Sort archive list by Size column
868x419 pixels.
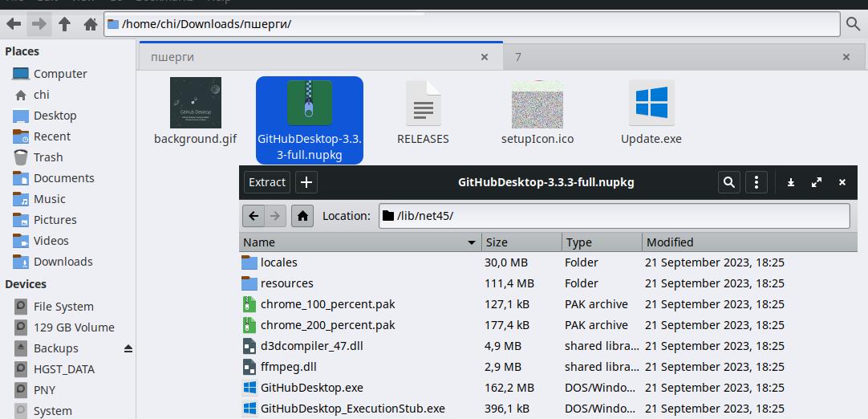pyautogui.click(x=521, y=242)
